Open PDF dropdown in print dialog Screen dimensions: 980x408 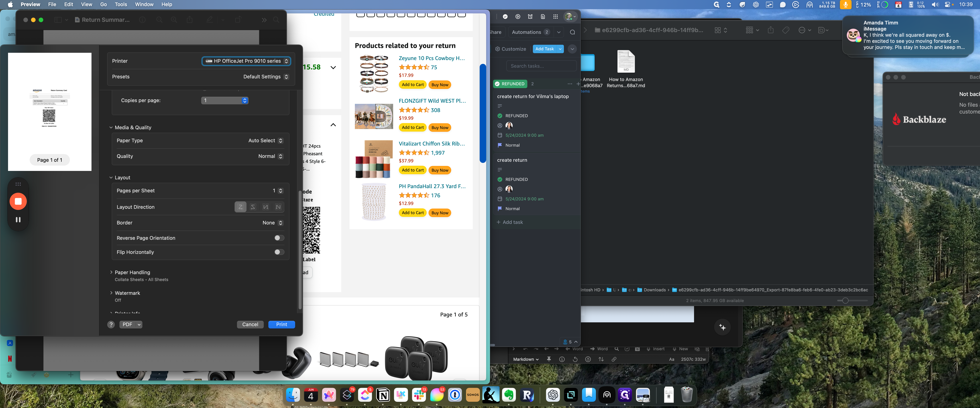[x=131, y=324]
